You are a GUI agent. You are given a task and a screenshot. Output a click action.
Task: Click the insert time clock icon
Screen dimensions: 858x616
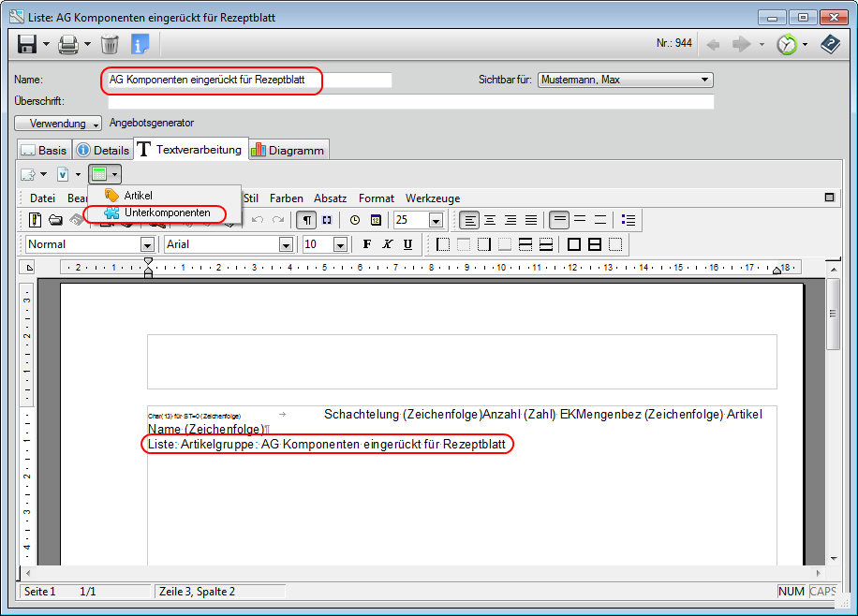pyautogui.click(x=355, y=220)
